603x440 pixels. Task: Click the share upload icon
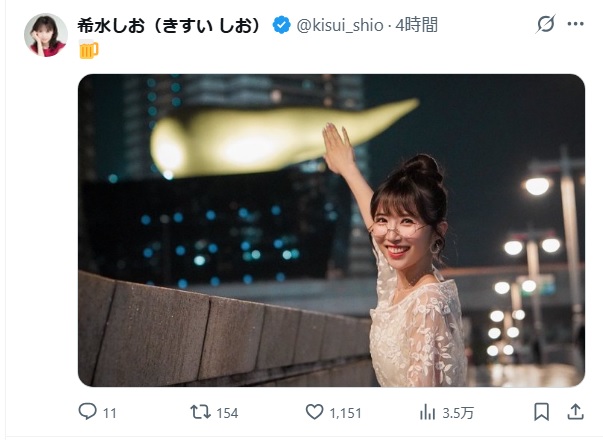click(575, 412)
